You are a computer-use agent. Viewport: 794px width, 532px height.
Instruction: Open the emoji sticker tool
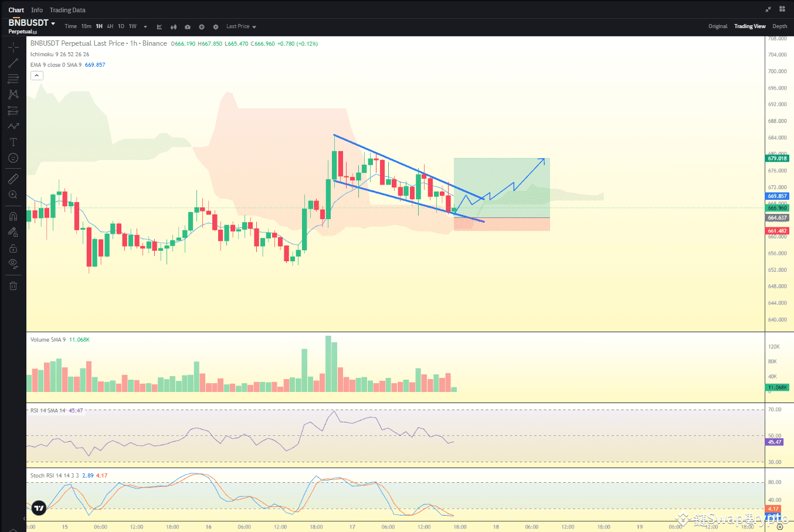(13, 158)
